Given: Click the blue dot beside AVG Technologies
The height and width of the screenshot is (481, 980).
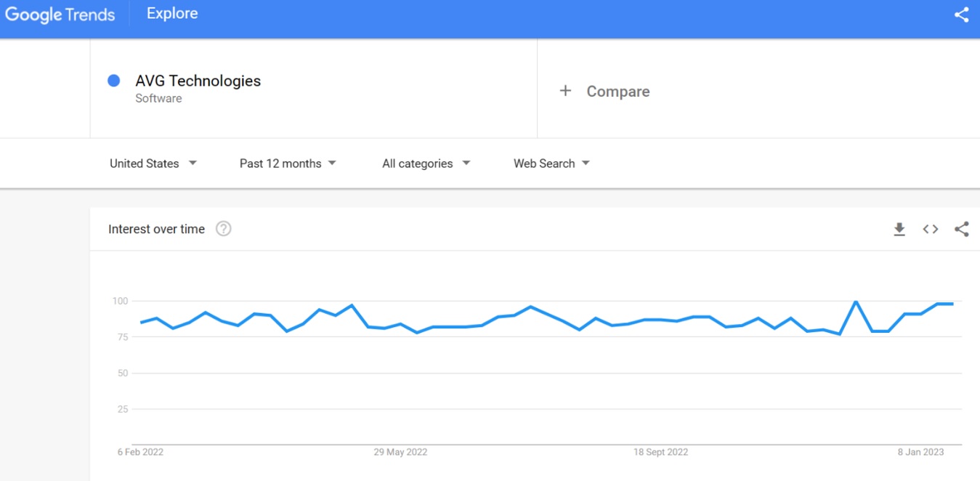Looking at the screenshot, I should click(113, 81).
